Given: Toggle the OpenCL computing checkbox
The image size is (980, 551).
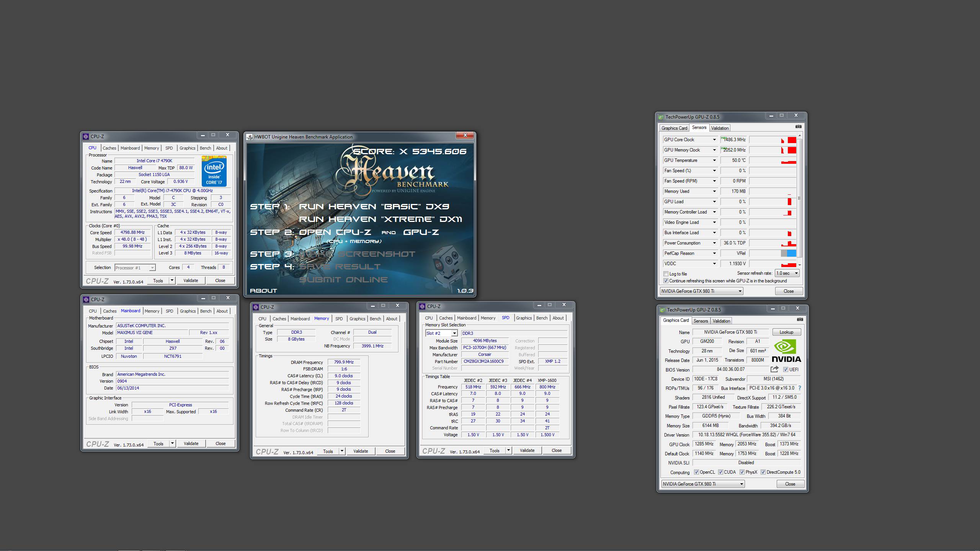Looking at the screenshot, I should 696,472.
